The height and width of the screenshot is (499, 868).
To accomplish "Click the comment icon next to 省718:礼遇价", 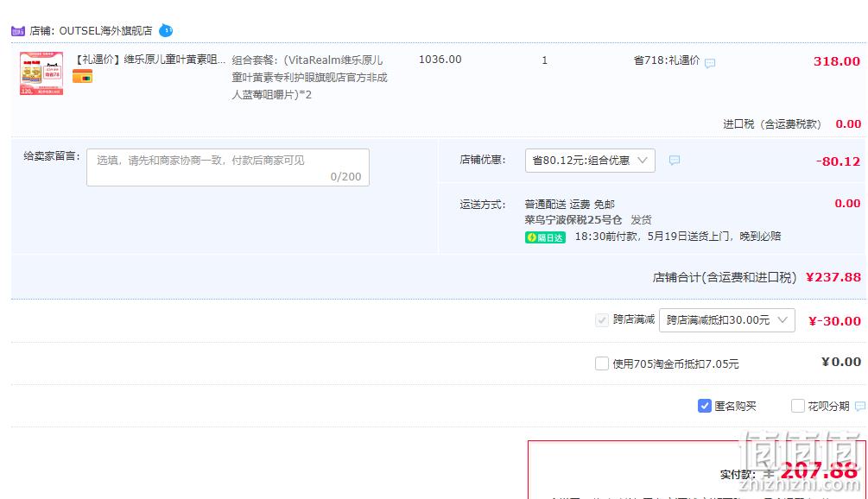I will 710,63.
